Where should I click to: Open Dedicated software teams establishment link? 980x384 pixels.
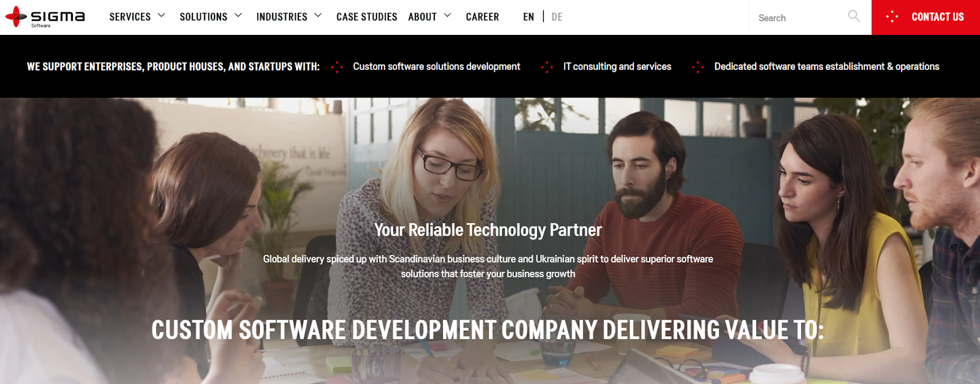(827, 67)
